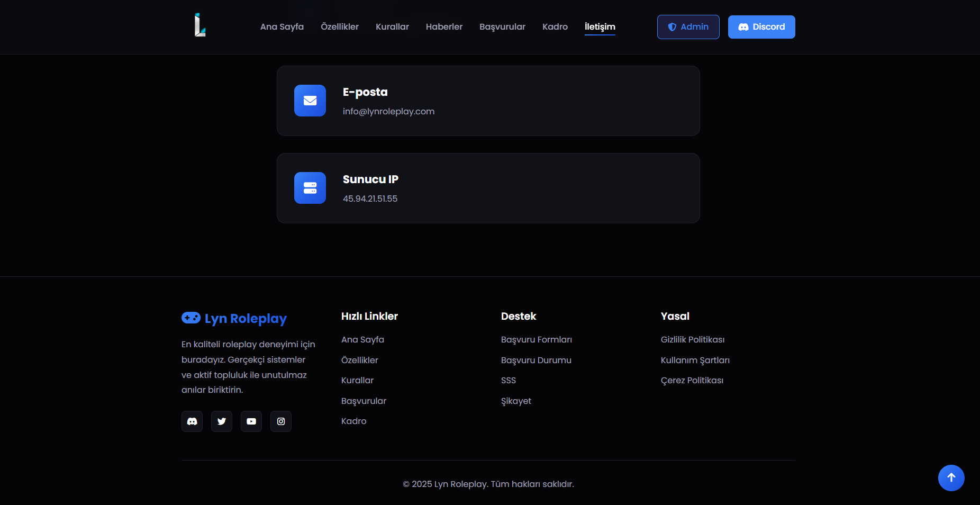Open the Şikayet footer link

coord(516,401)
